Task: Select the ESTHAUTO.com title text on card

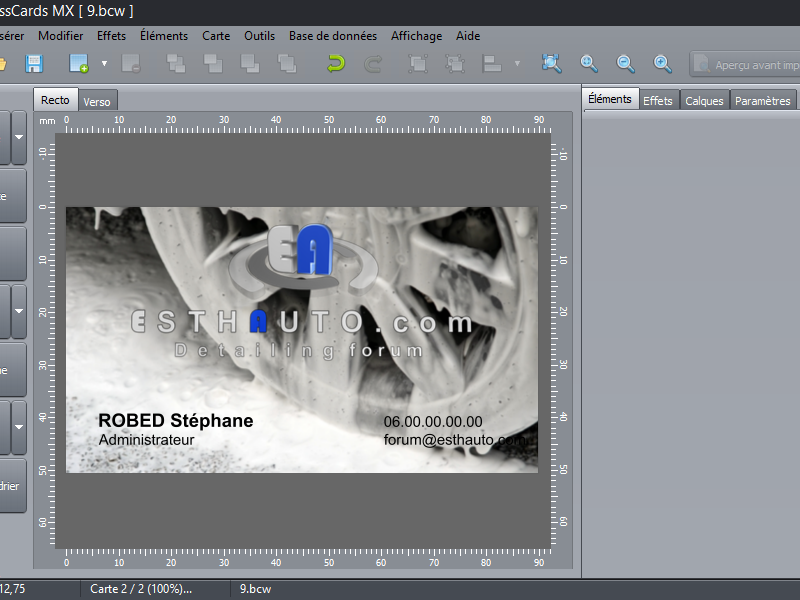Action: coord(301,322)
